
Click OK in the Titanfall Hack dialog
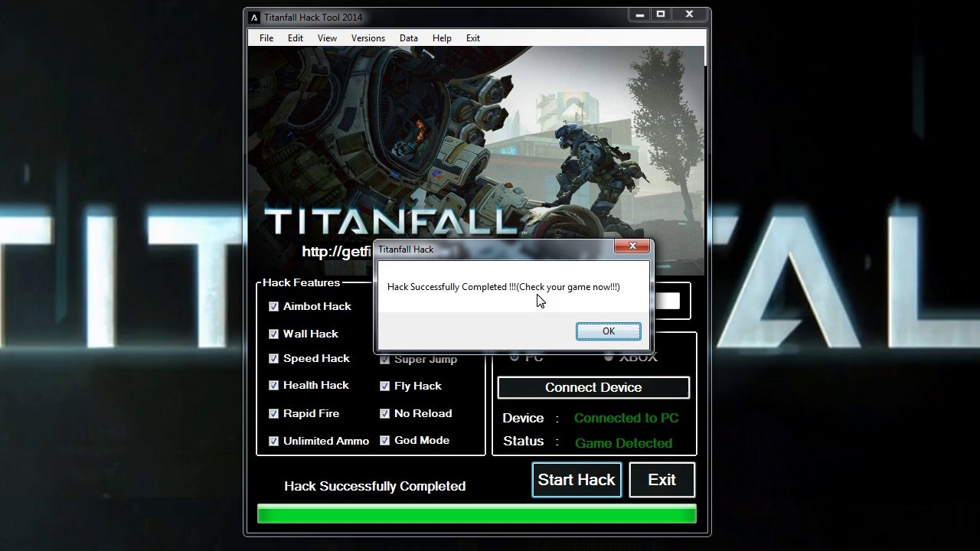609,331
